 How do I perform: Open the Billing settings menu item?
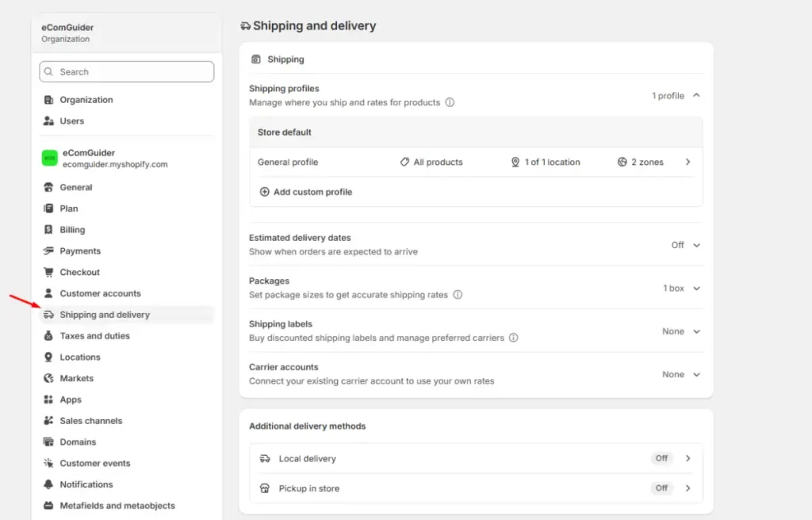126,229
